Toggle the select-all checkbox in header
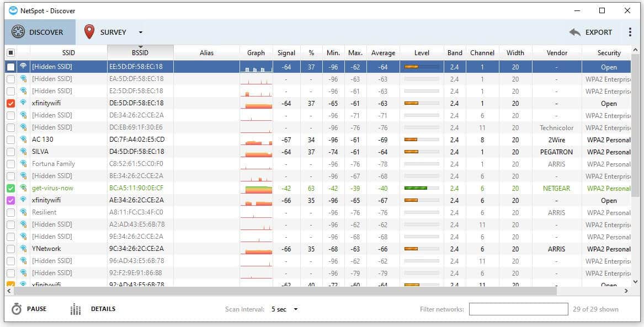The width and height of the screenshot is (644, 327). 10,53
